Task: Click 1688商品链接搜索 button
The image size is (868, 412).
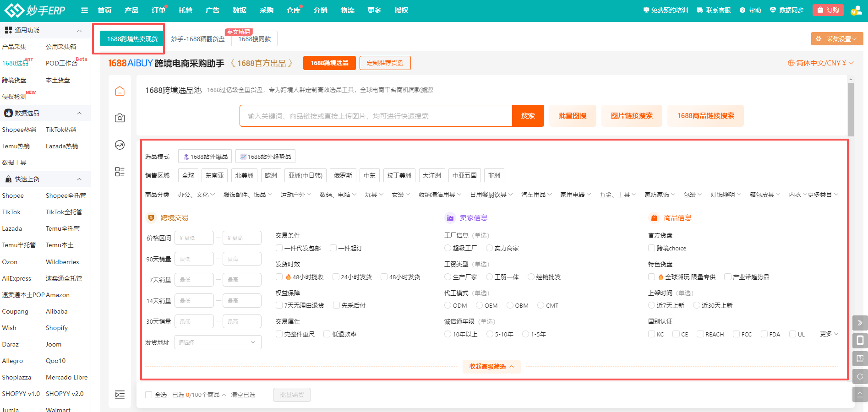Action: [705, 116]
